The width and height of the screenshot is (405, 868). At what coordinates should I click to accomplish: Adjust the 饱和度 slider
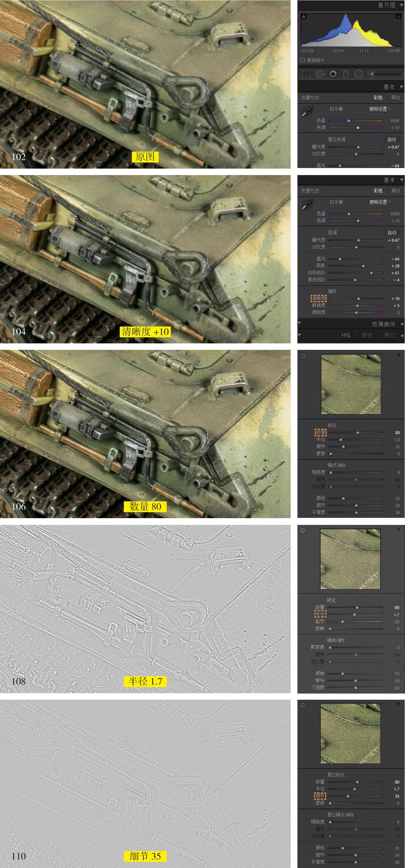coord(356,312)
